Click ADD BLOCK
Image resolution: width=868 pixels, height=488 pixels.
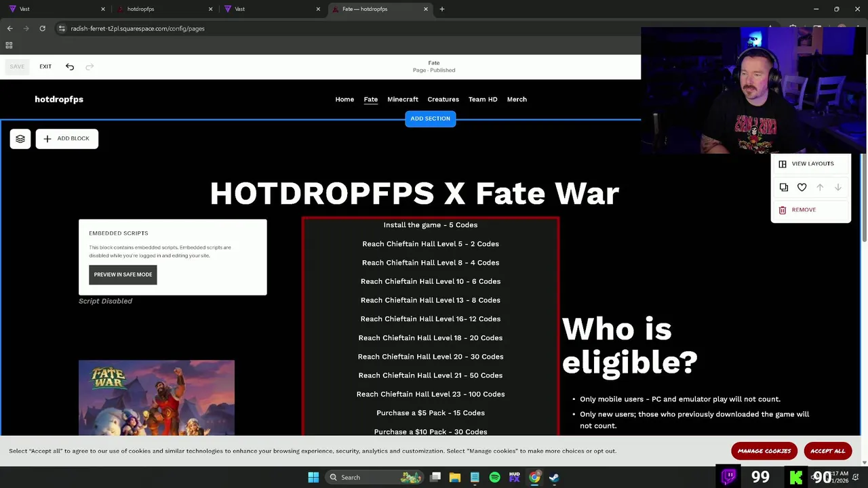67,138
